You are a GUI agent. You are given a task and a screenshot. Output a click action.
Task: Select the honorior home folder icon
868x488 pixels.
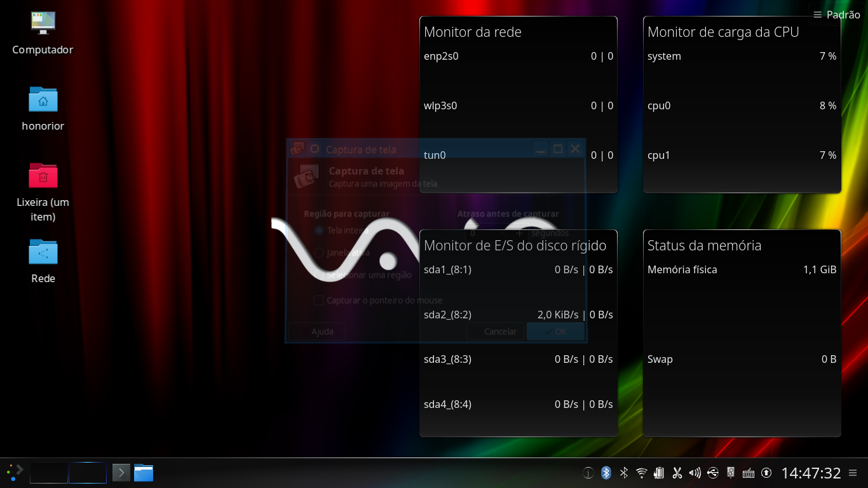click(x=43, y=109)
